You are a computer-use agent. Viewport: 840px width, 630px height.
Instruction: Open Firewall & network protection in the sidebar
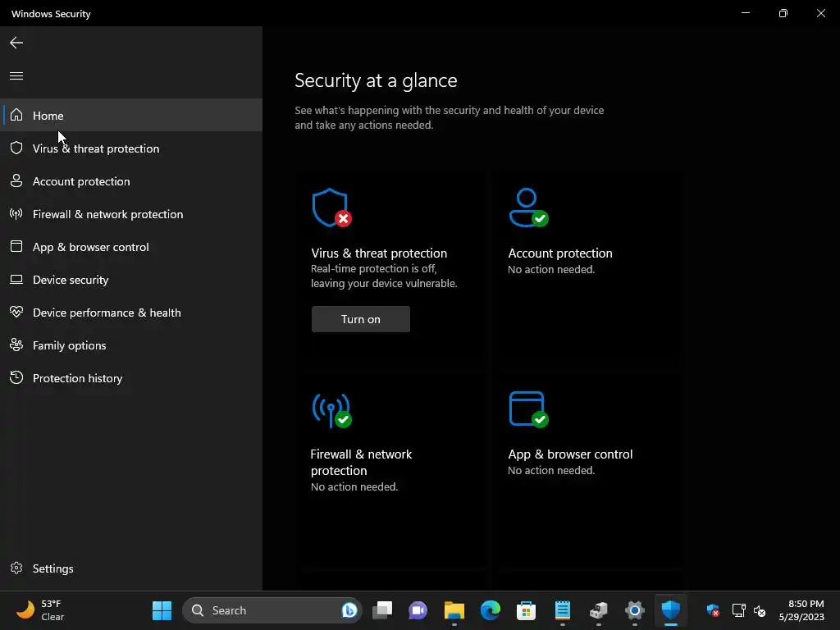[131, 214]
